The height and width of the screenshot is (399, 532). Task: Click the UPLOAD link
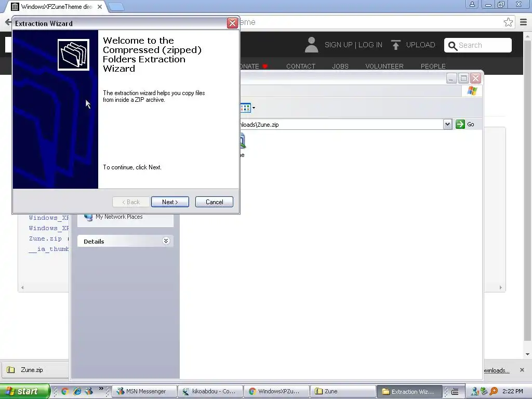point(420,45)
